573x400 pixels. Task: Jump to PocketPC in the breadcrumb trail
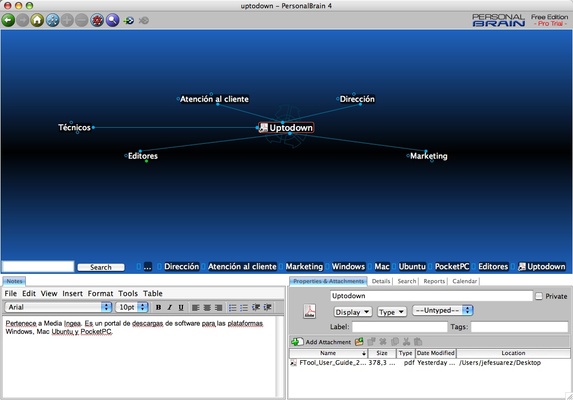click(452, 267)
